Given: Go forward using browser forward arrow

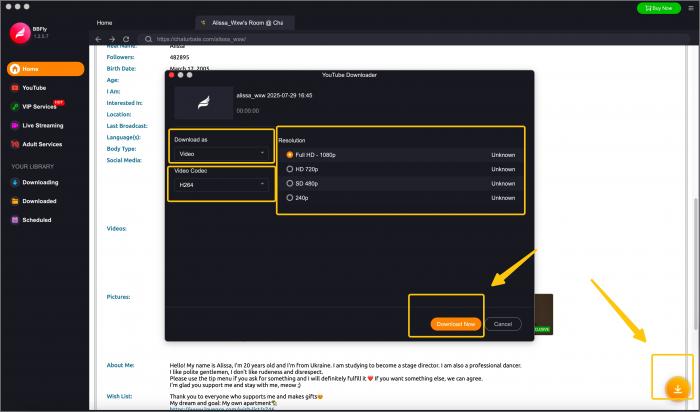Looking at the screenshot, I should coord(112,39).
